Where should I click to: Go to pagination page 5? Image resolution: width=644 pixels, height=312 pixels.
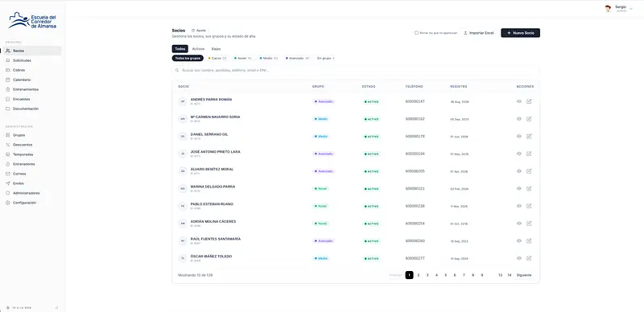click(x=446, y=275)
